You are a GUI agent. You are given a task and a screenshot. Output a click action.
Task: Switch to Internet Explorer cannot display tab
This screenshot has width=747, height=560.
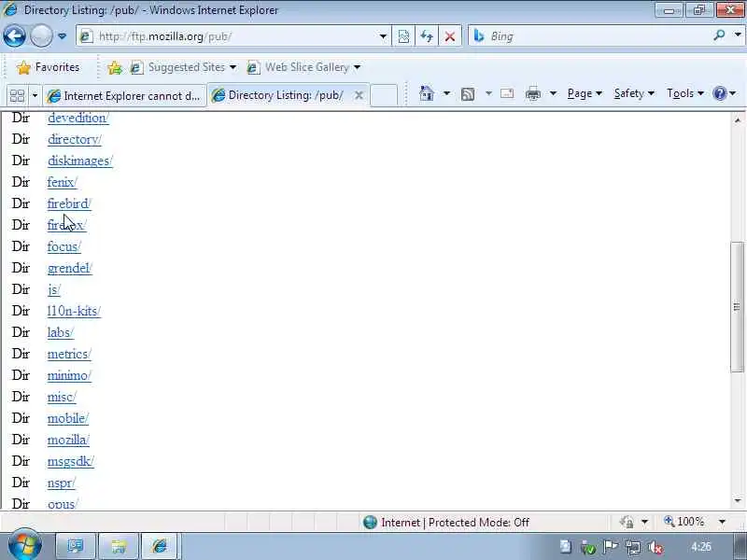coord(124,96)
